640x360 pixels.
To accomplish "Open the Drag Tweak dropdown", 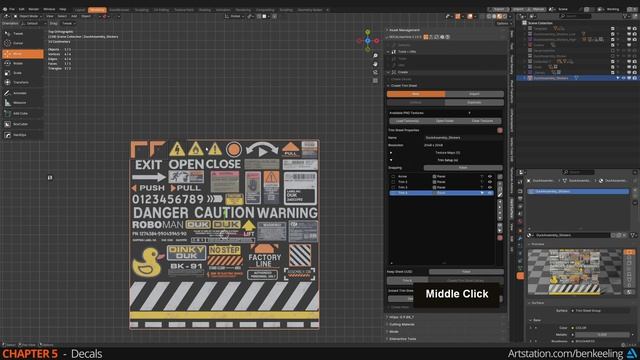I will 68,24.
